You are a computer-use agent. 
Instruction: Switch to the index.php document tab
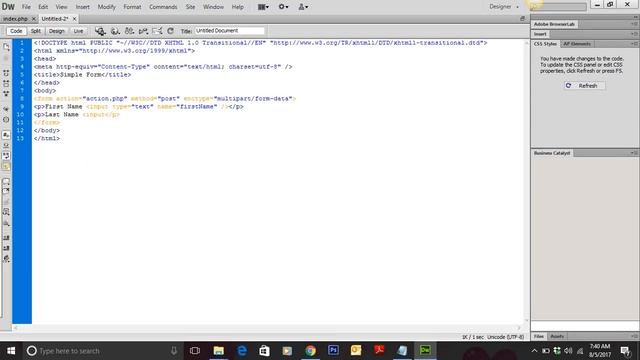(15, 19)
